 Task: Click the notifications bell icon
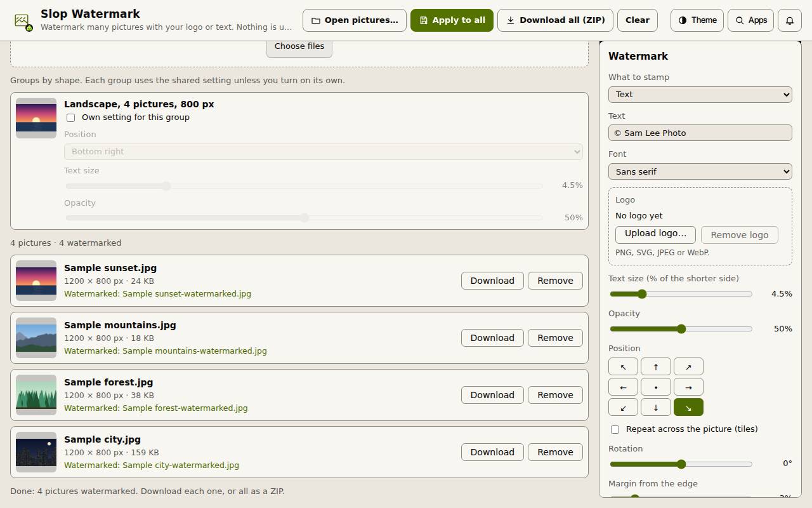tap(790, 20)
